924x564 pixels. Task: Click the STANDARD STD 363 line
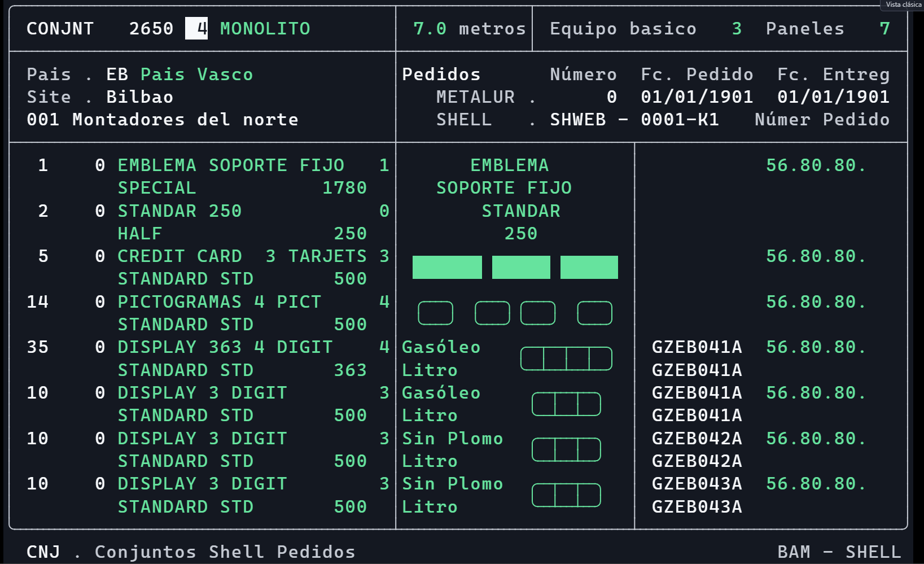pos(242,370)
